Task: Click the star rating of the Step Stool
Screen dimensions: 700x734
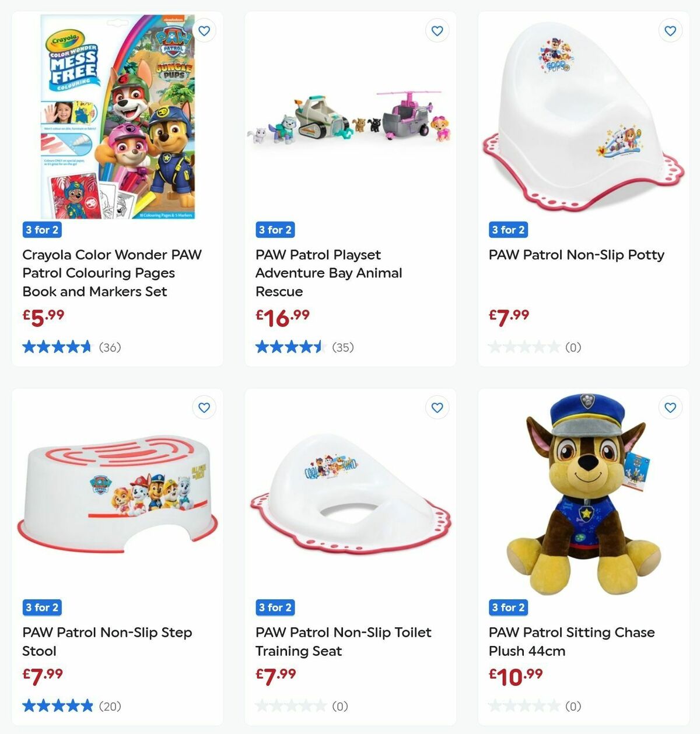Action: point(57,705)
